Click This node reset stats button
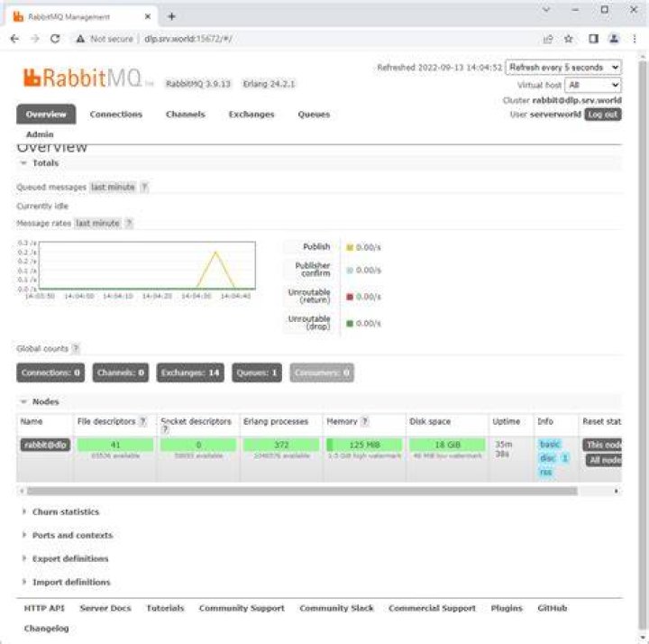The width and height of the screenshot is (649, 644). pos(602,445)
